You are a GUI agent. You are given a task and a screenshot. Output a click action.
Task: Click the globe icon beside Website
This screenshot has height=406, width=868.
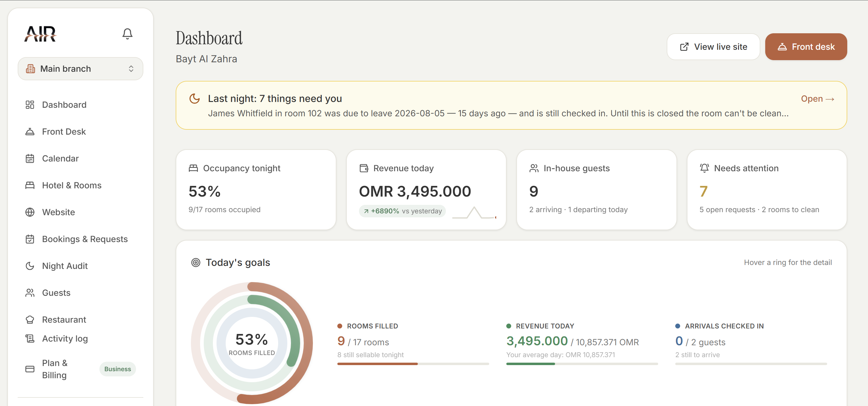pos(30,212)
